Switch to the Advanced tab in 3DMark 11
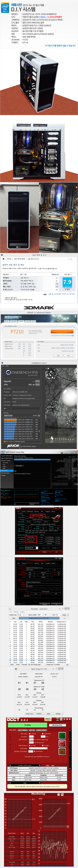 pyautogui.click(x=14, y=321)
